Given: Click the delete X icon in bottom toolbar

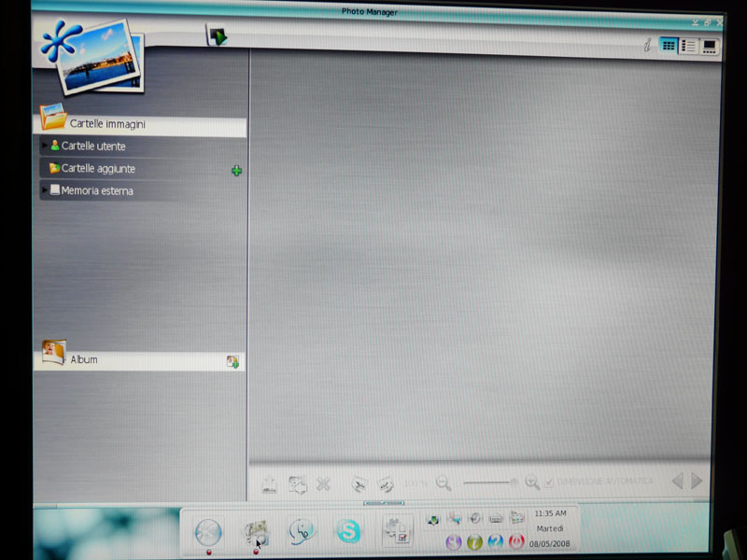Looking at the screenshot, I should click(x=323, y=483).
